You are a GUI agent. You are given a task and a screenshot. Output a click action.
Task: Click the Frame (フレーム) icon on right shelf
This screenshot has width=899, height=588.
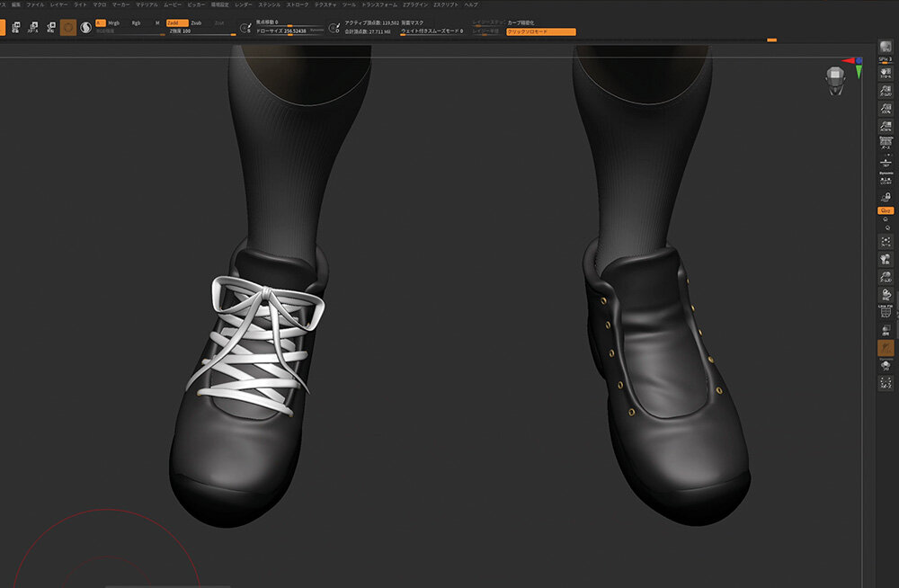pyautogui.click(x=886, y=242)
